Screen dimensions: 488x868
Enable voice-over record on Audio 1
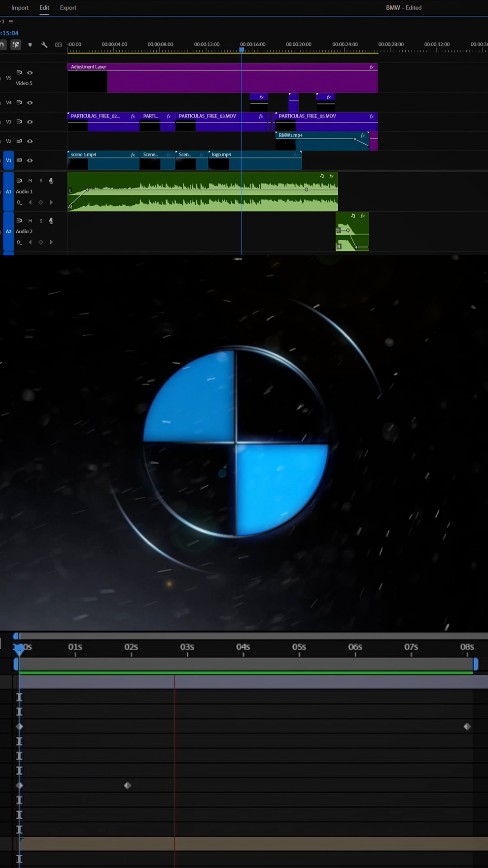(51, 181)
